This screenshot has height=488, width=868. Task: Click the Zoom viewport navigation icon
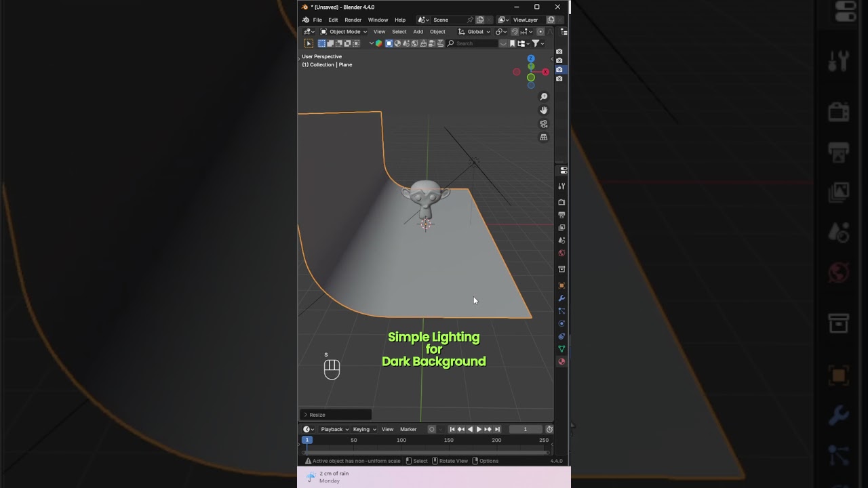pyautogui.click(x=544, y=97)
